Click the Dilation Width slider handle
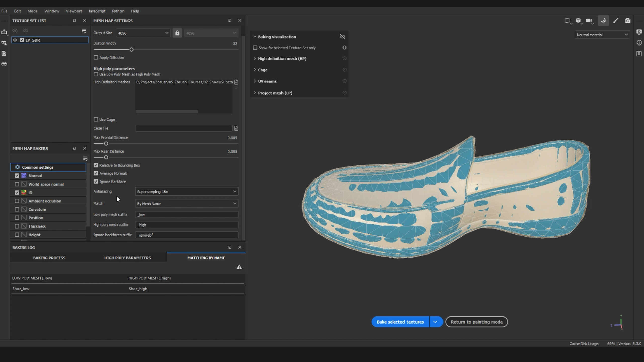644x362 pixels. [131, 50]
